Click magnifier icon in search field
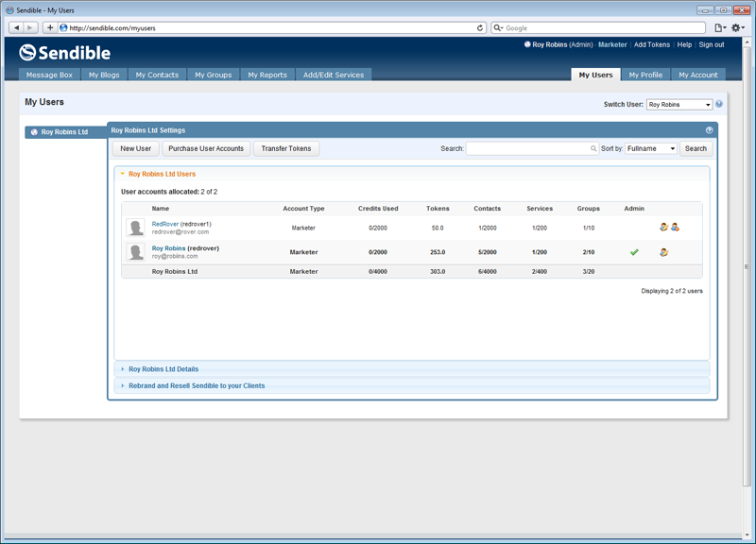The image size is (756, 544). pyautogui.click(x=593, y=148)
